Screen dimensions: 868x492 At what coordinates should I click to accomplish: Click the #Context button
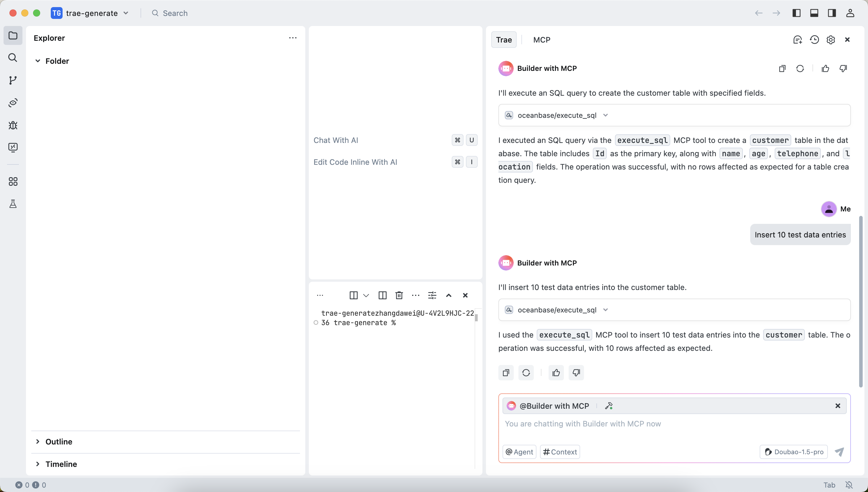[560, 452]
